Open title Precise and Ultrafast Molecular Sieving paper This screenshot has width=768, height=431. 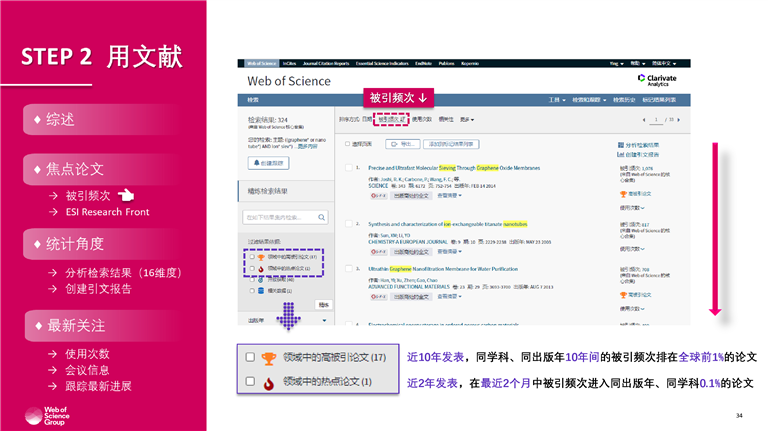454,168
